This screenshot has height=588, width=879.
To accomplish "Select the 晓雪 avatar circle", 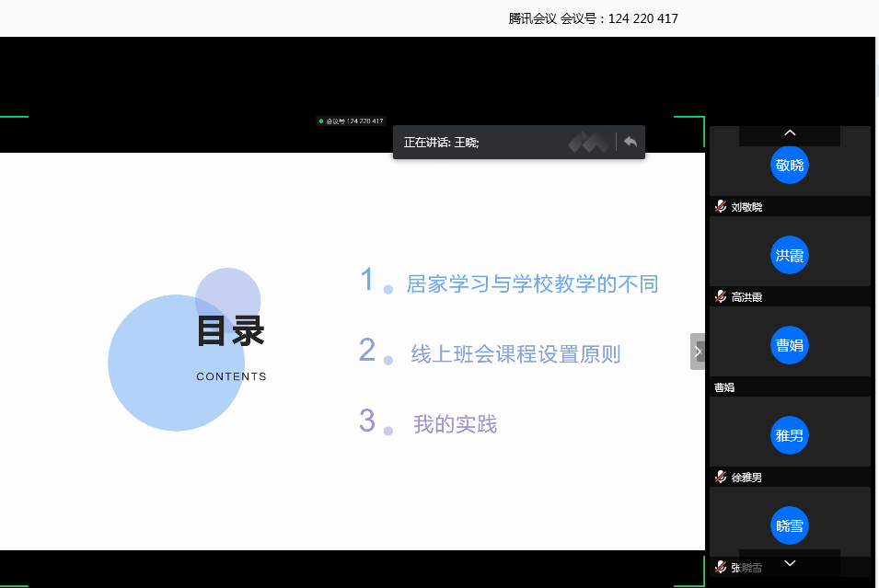I will tap(790, 525).
